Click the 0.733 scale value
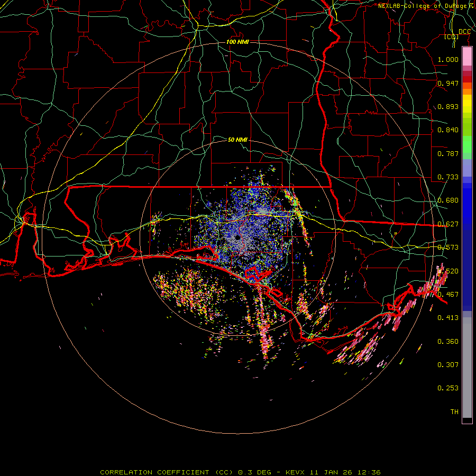This screenshot has width=476, height=476. (x=448, y=177)
